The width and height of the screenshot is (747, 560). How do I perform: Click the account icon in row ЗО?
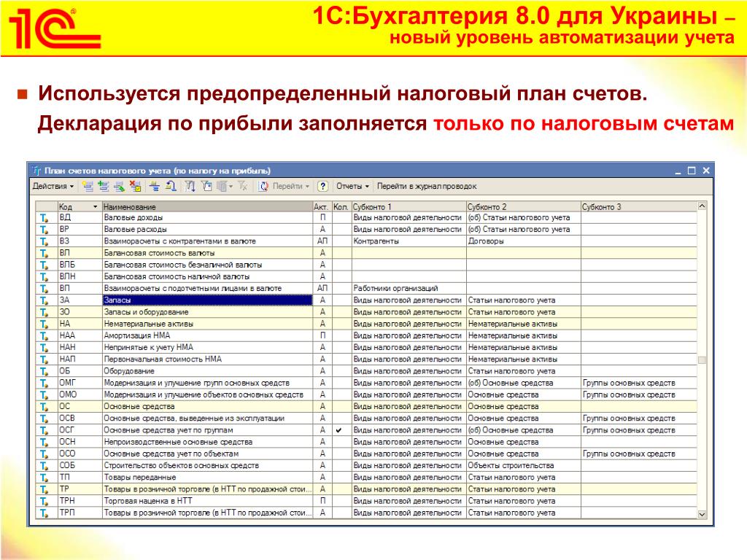pyautogui.click(x=44, y=312)
